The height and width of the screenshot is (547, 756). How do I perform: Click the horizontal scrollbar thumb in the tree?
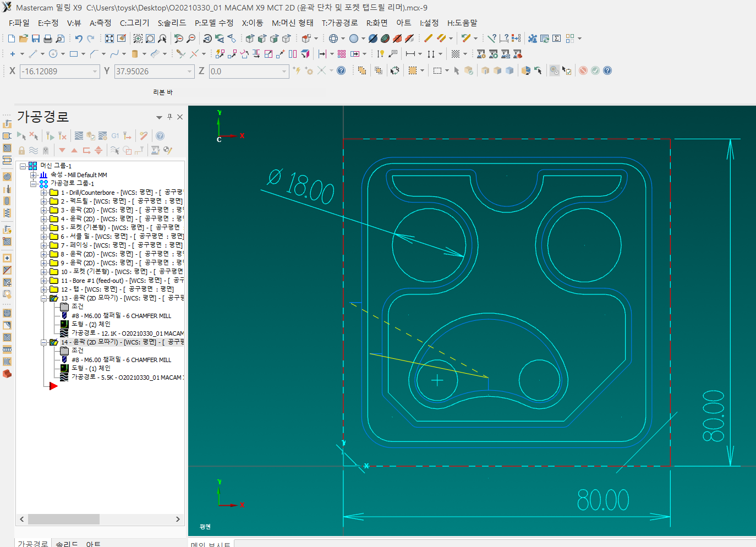64,519
